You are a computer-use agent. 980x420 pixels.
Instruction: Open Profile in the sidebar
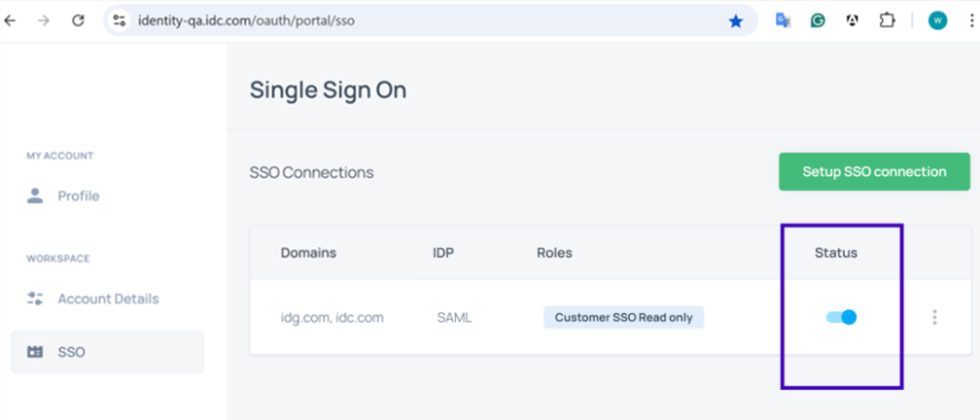78,195
